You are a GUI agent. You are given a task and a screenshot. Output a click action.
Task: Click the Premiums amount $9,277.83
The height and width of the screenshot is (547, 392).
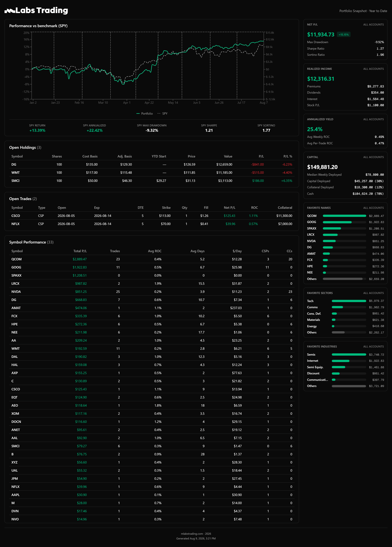(x=376, y=86)
